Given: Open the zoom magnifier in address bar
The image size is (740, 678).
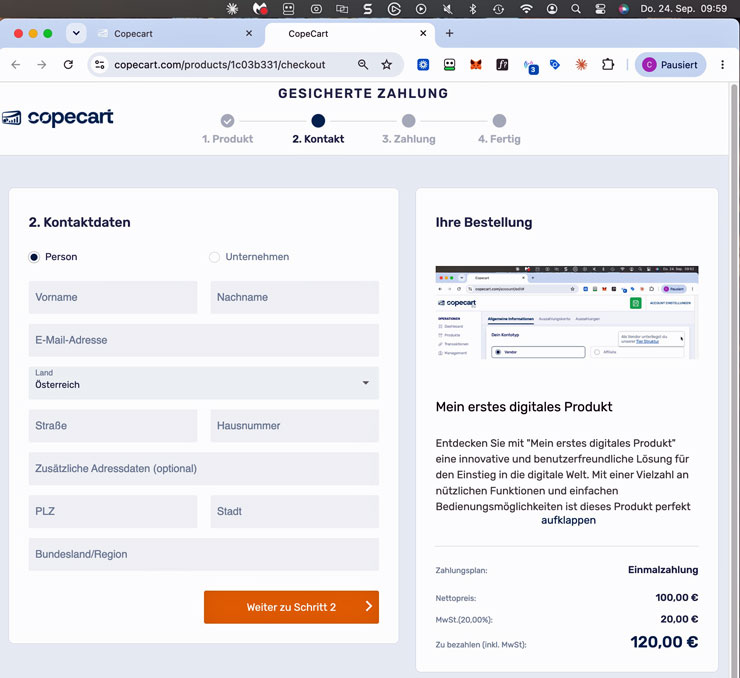Looking at the screenshot, I should [362, 65].
